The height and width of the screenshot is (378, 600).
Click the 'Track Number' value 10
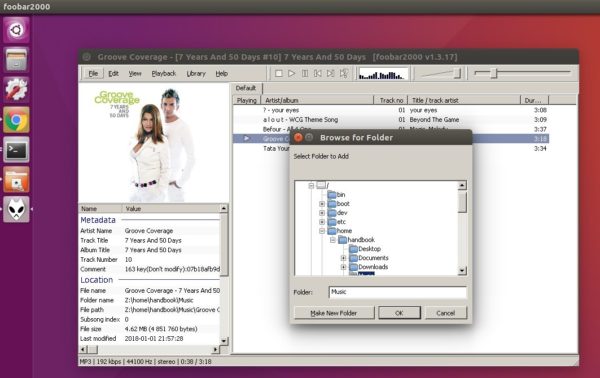128,260
